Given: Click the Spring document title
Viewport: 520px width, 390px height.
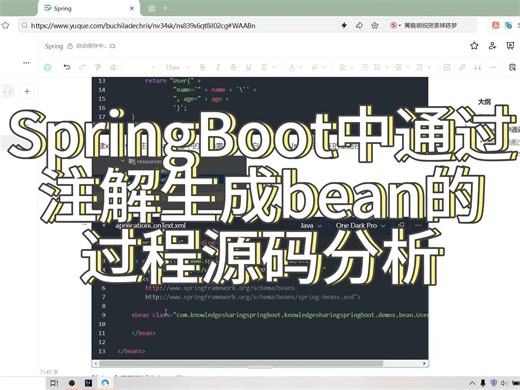Looking at the screenshot, I should coord(54,46).
